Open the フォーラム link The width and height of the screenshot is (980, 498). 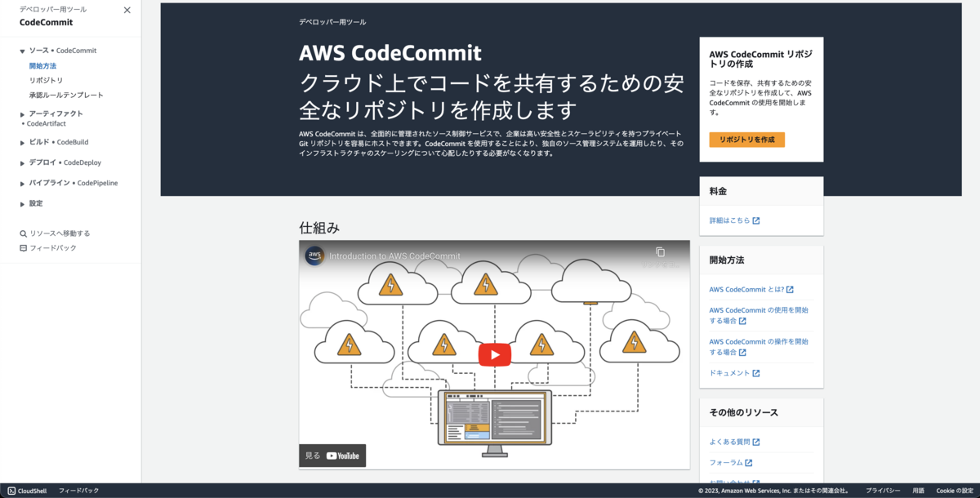pyautogui.click(x=726, y=463)
